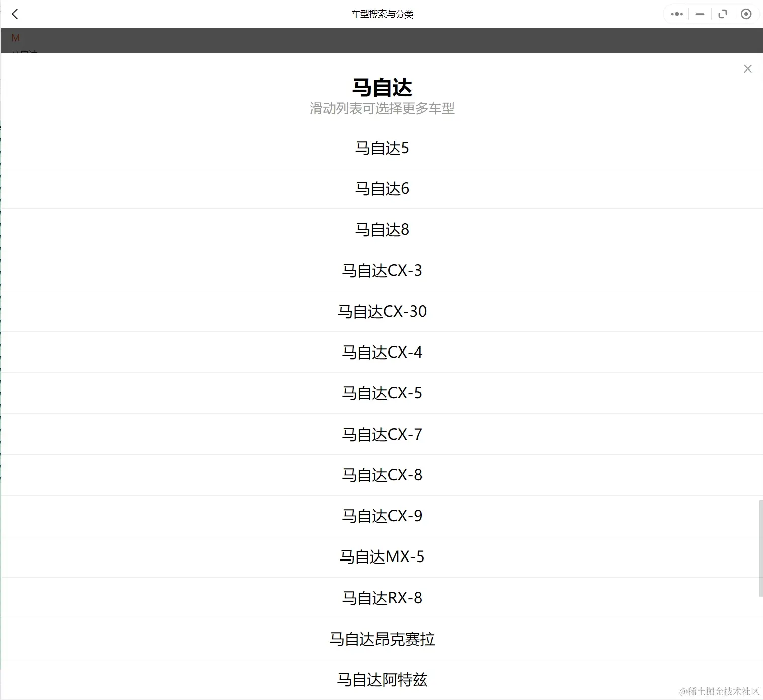The image size is (763, 700).
Task: Choose 马自达8 model option
Action: tap(381, 230)
